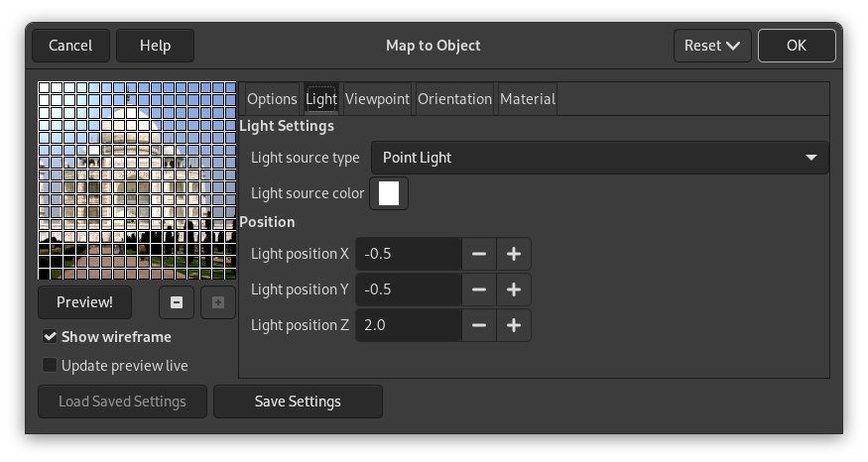Zoom out the preview with minus icon
The width and height of the screenshot is (868, 462).
pyautogui.click(x=177, y=302)
